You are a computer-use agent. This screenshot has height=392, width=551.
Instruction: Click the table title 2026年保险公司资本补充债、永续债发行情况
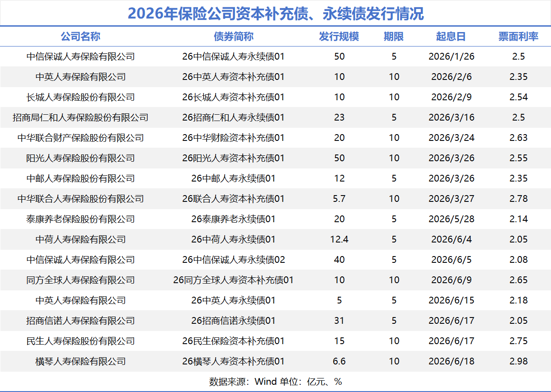(276, 14)
